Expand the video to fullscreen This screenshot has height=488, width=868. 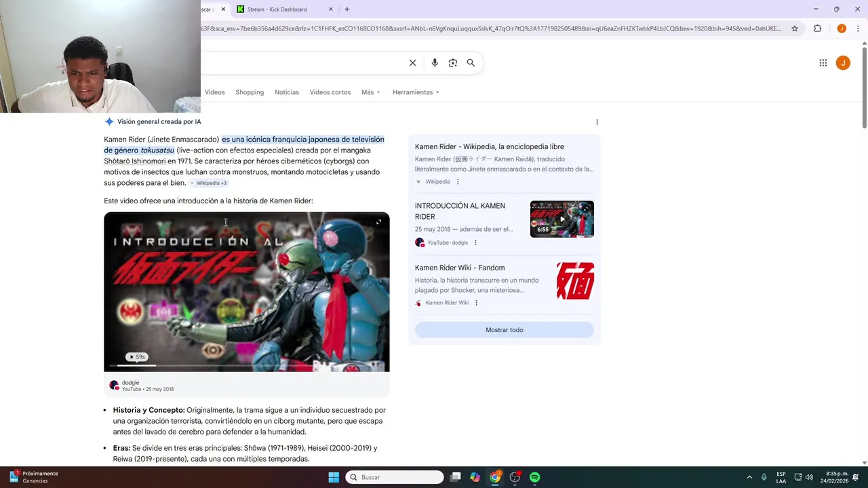point(378,222)
